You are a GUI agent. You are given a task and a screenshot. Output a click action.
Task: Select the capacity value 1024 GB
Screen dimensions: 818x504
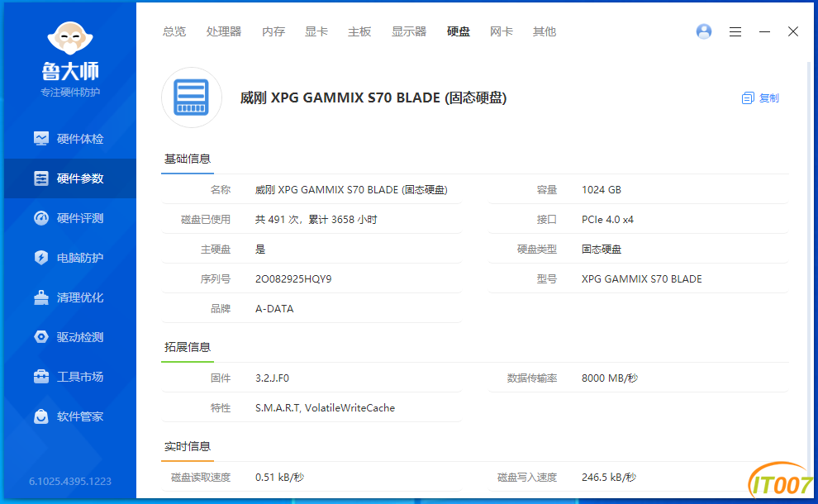click(602, 190)
